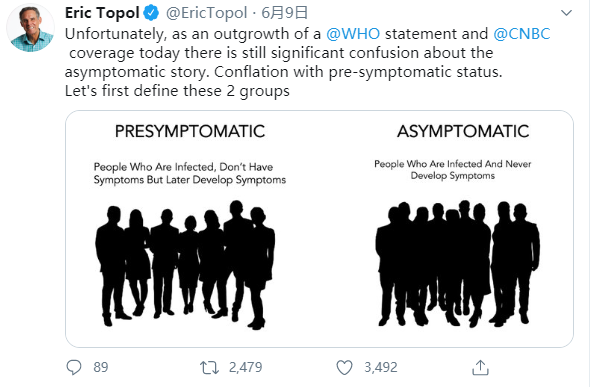The image size is (590, 387).
Task: Open Eric Topol's profile avatar photo
Action: point(30,29)
